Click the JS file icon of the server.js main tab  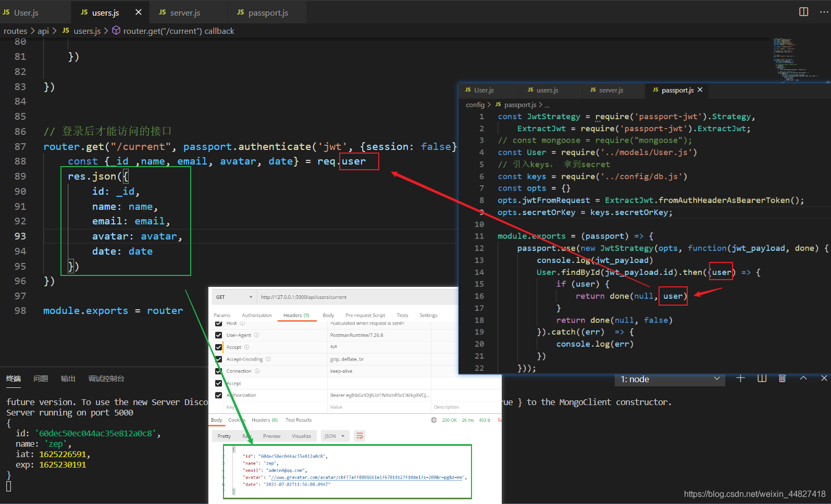coord(162,12)
